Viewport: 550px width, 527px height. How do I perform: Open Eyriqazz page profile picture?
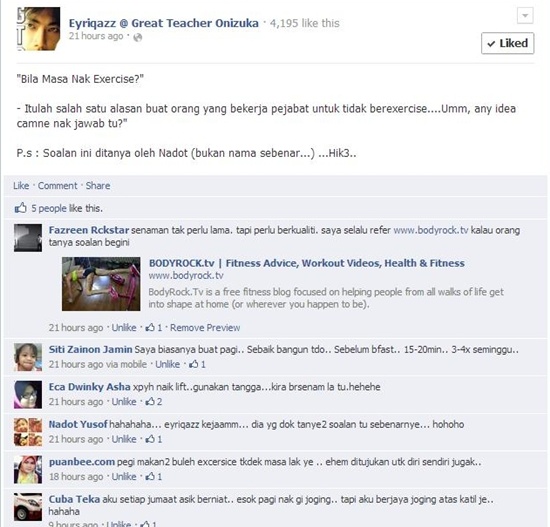[38, 29]
